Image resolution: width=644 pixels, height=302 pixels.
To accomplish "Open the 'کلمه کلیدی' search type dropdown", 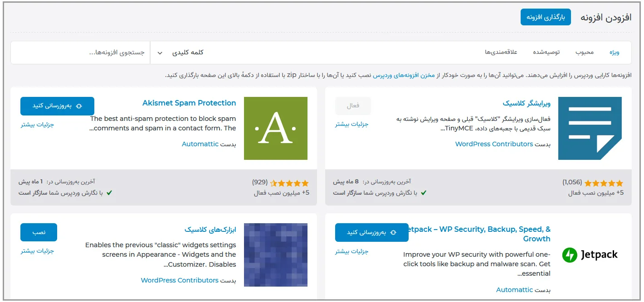I will (x=180, y=53).
